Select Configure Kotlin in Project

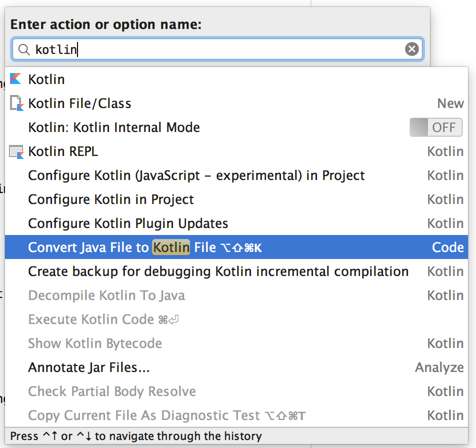pyautogui.click(x=111, y=199)
